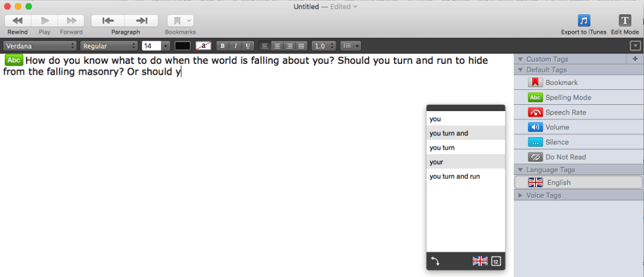
Task: Insert the Volume tag
Action: [x=536, y=128]
